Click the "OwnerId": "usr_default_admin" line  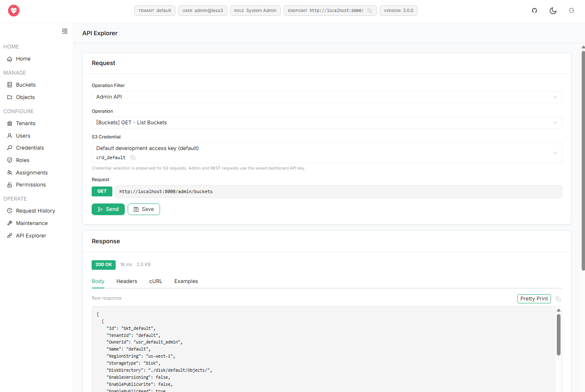[x=145, y=342]
